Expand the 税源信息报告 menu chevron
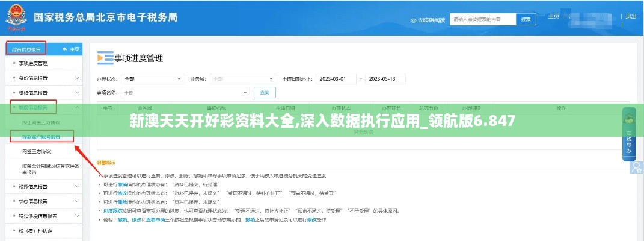This screenshot has height=241, width=644. pyautogui.click(x=77, y=186)
